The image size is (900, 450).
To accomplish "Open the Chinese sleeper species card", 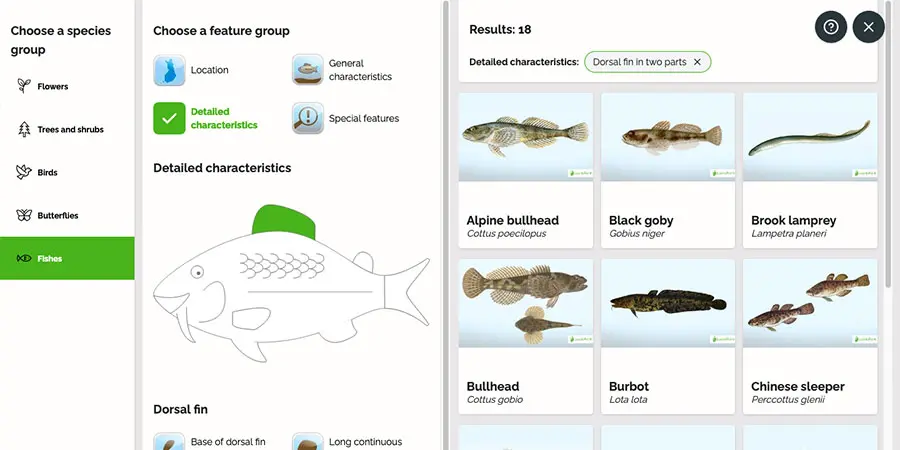I will (810, 336).
